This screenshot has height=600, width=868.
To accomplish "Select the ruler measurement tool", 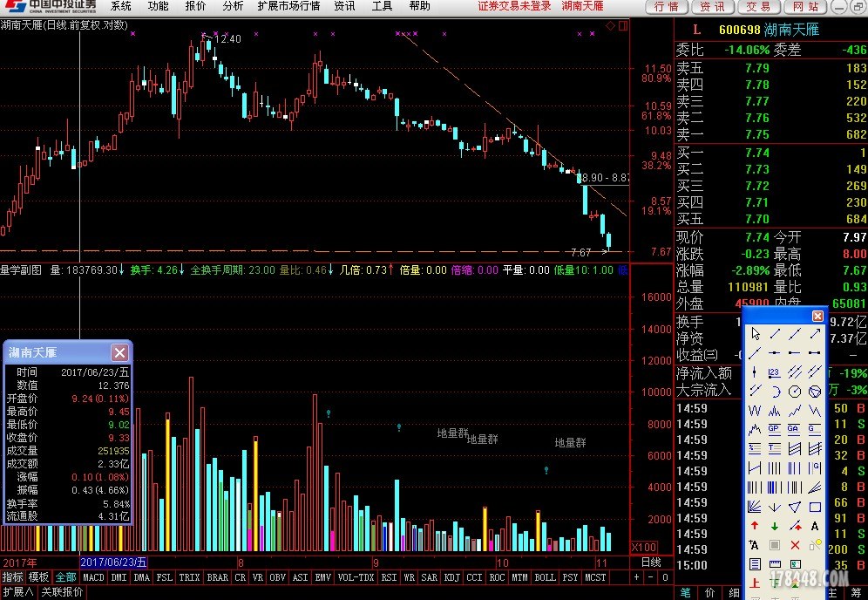I will tap(775, 564).
